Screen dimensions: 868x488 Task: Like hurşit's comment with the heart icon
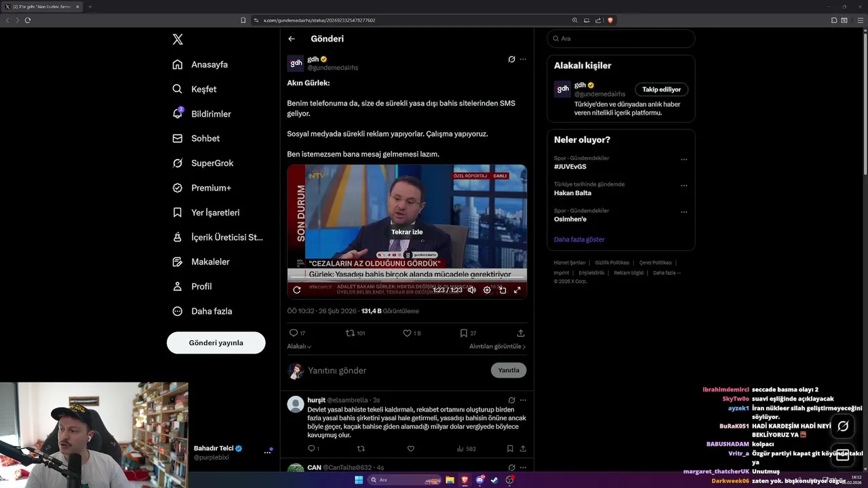tap(410, 449)
